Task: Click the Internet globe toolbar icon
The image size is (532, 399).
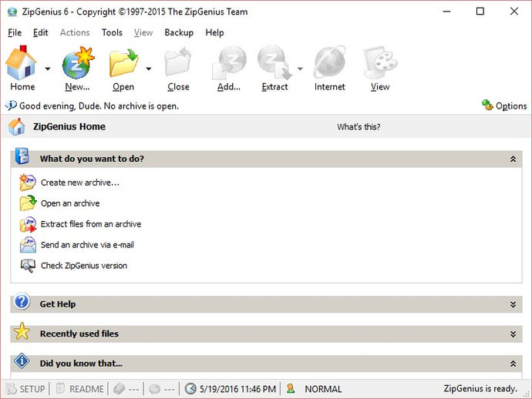Action: click(329, 63)
